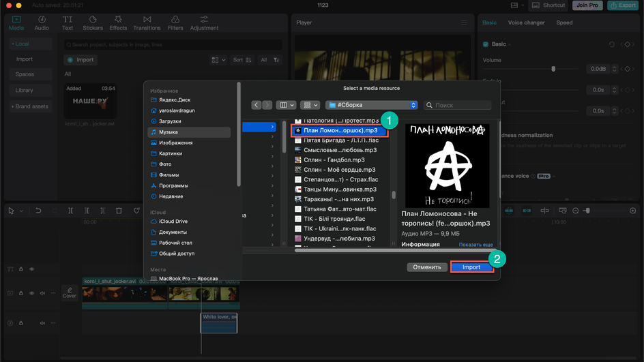Toggle visibility eye on text track
Viewport: 644px width, 362px height.
(31, 269)
